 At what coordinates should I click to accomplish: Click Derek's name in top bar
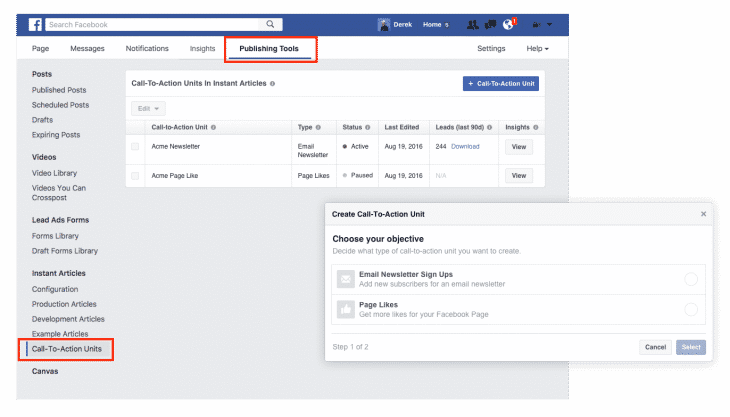[403, 25]
